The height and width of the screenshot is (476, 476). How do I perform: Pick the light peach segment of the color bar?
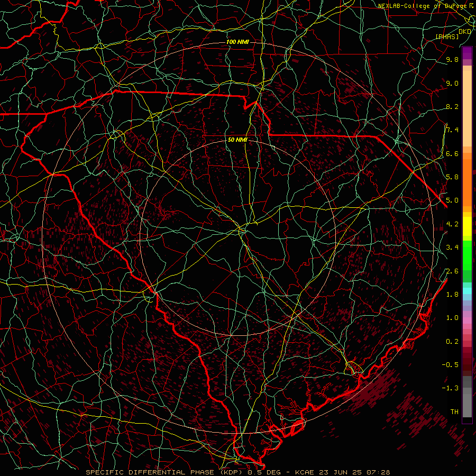467,108
